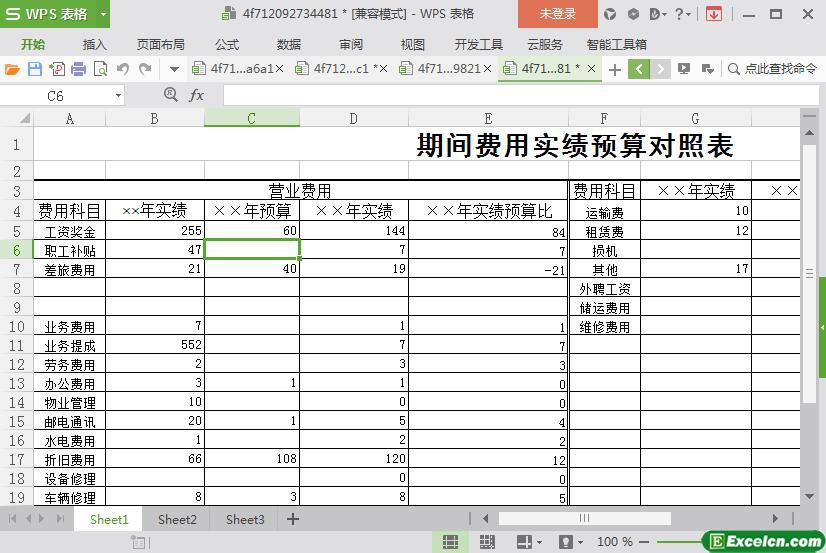Switch to the Sheet2 tab

177,519
